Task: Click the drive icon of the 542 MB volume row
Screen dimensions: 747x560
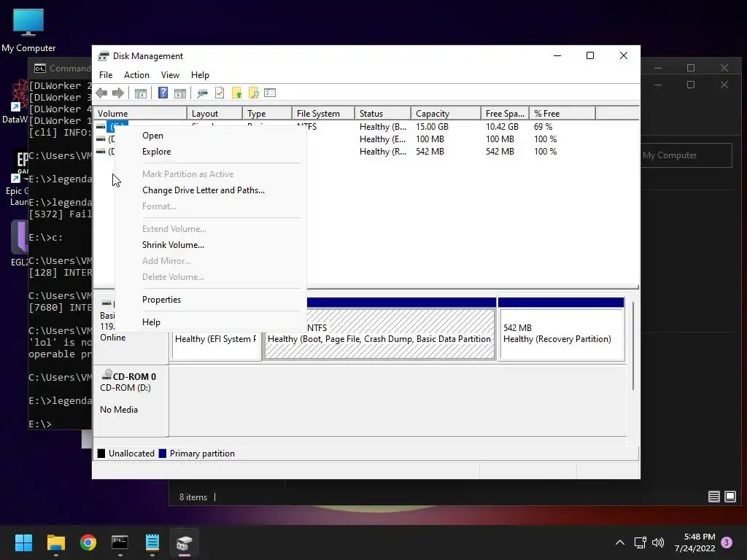Action: pyautogui.click(x=101, y=152)
